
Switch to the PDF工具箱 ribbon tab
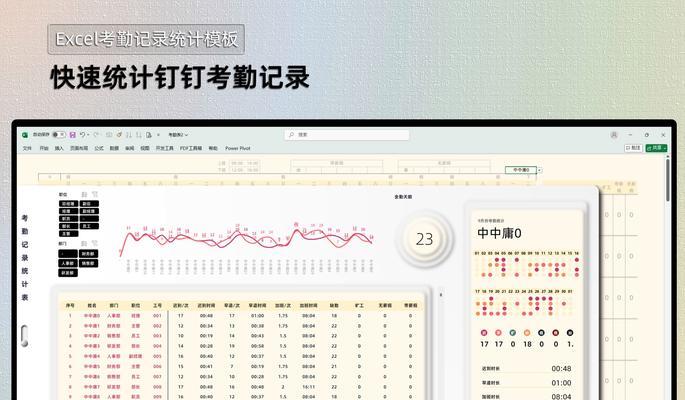pos(191,148)
